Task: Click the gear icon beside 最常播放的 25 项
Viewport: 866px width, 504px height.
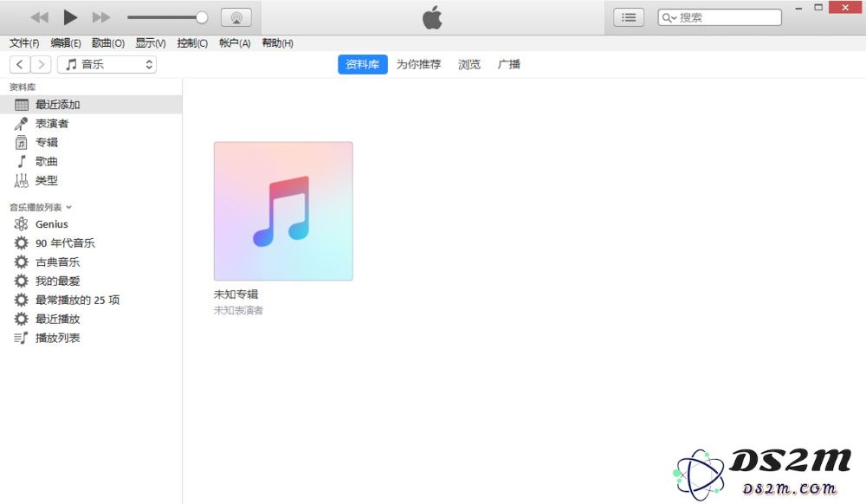Action: 21,300
